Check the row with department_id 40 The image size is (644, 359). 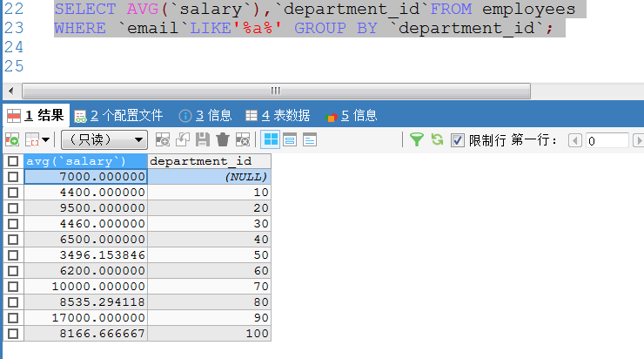point(13,240)
